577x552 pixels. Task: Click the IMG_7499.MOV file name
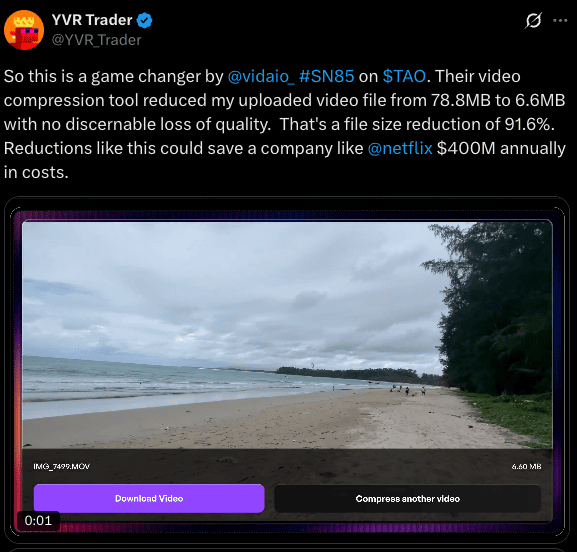point(61,466)
